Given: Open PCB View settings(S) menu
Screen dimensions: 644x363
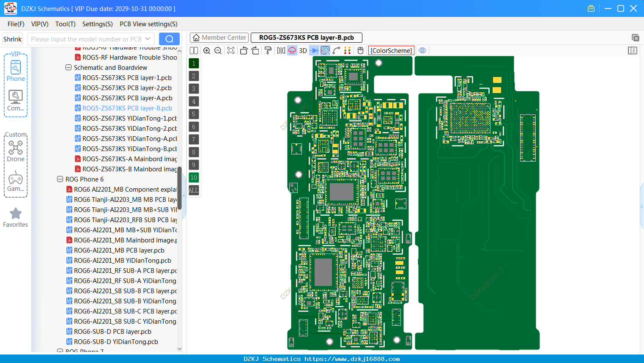Looking at the screenshot, I should (148, 24).
